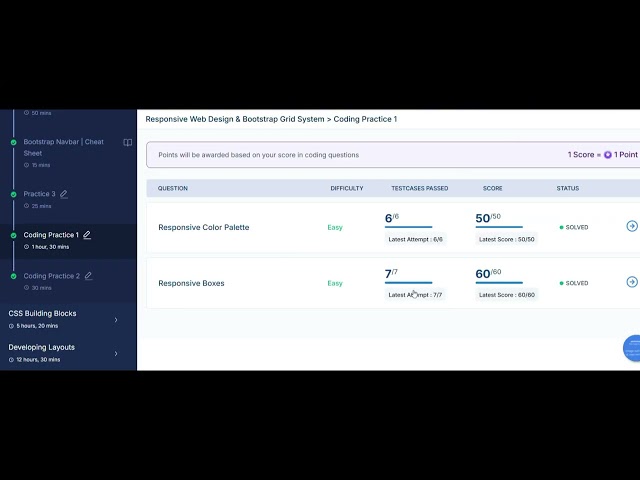This screenshot has width=640, height=480.
Task: Open Bootstrap Navbar Cheat Sheet lesson
Action: (x=63, y=147)
